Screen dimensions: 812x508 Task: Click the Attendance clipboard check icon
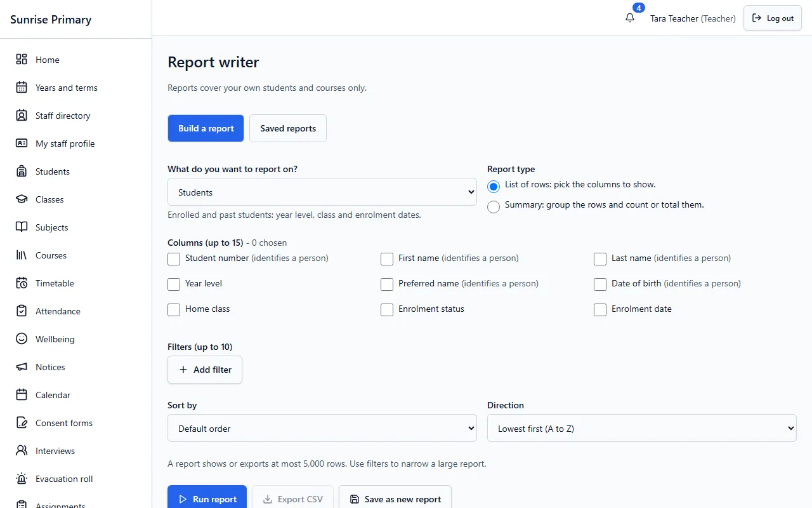pyautogui.click(x=22, y=311)
